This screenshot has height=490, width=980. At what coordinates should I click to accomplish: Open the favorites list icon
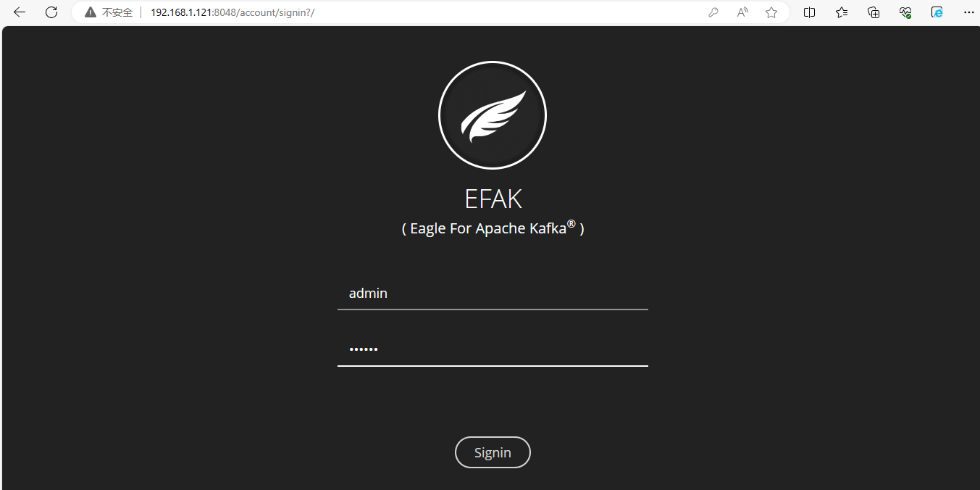[842, 12]
